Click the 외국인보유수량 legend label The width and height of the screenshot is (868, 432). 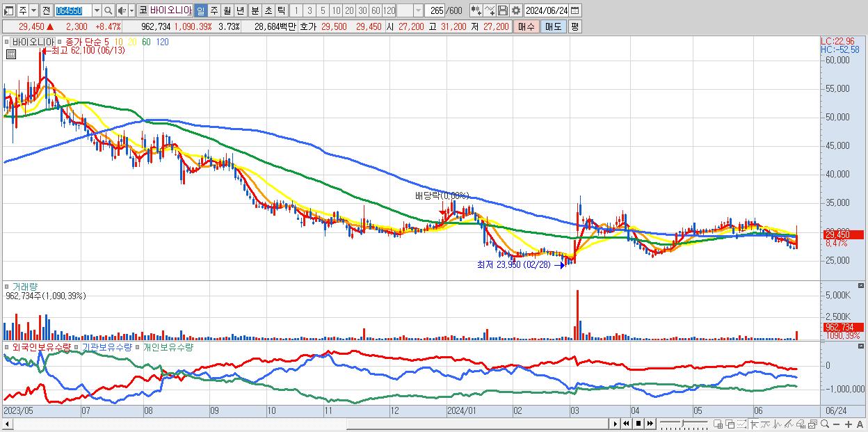coord(41,346)
